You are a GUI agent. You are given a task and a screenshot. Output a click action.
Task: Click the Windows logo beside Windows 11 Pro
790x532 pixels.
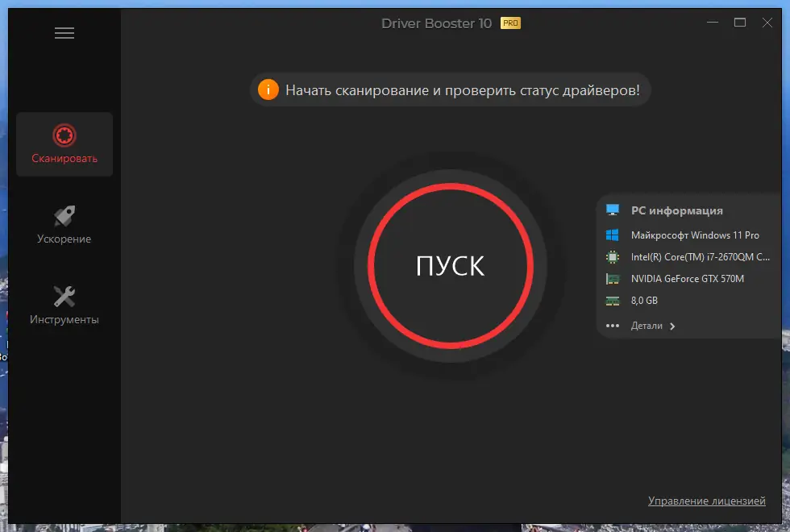click(613, 235)
